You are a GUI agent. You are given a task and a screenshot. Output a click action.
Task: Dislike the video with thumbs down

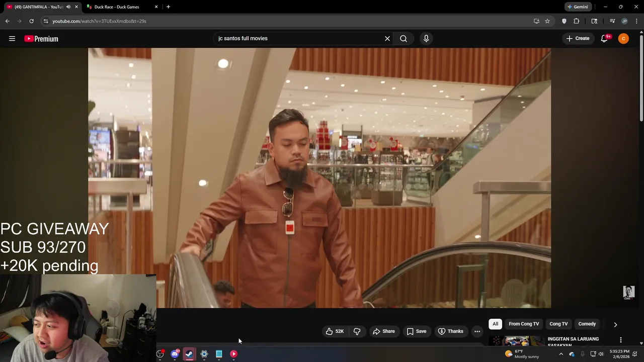tap(357, 331)
